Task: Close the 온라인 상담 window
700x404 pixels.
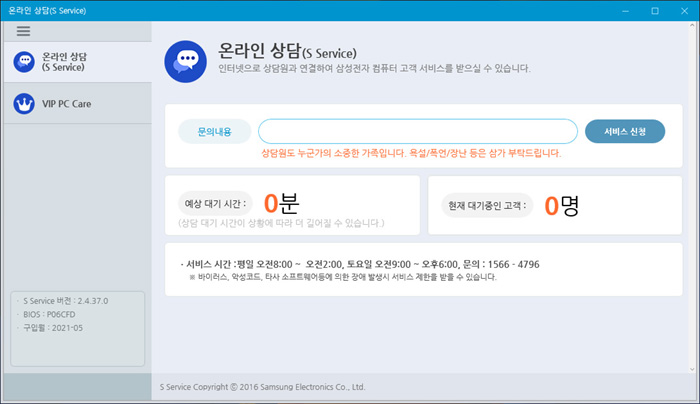Action: tap(684, 11)
